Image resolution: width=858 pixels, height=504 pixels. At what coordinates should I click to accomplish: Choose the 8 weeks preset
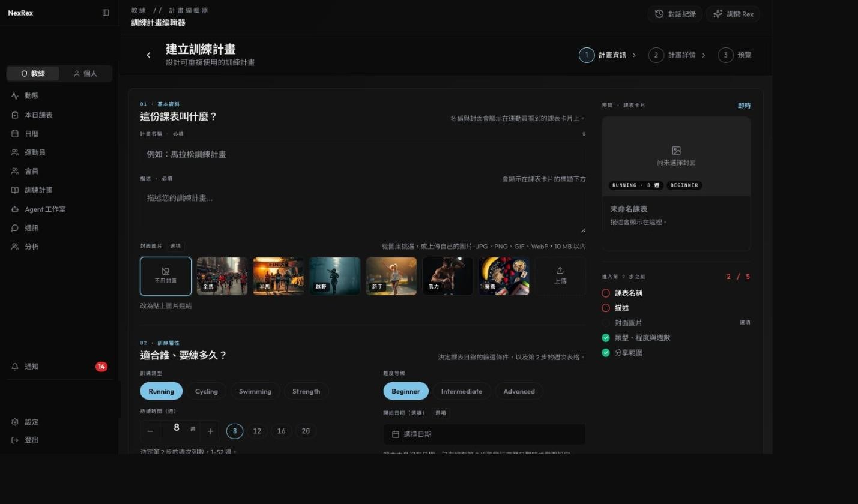pos(235,431)
